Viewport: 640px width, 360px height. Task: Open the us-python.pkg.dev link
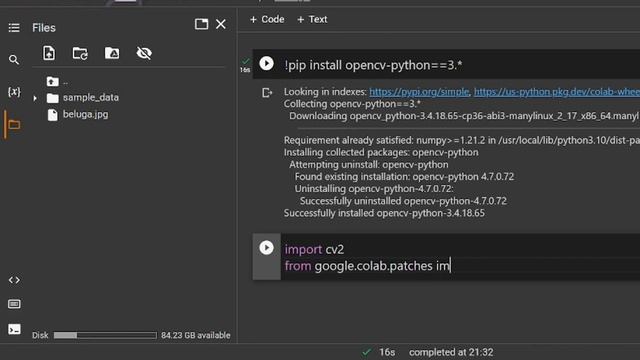[557, 92]
